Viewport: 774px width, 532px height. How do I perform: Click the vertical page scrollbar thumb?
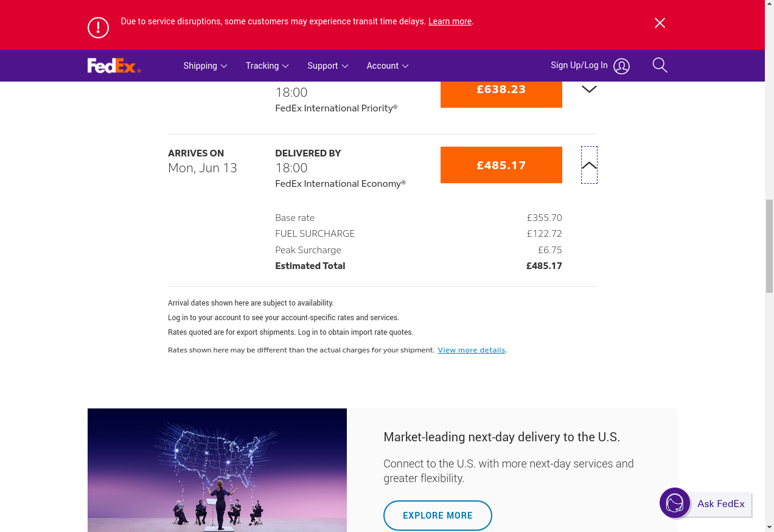pyautogui.click(x=769, y=246)
